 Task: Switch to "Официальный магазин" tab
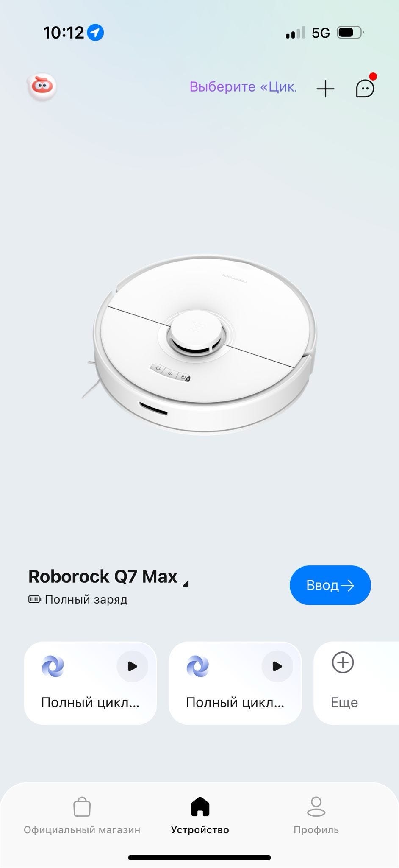[x=82, y=816]
